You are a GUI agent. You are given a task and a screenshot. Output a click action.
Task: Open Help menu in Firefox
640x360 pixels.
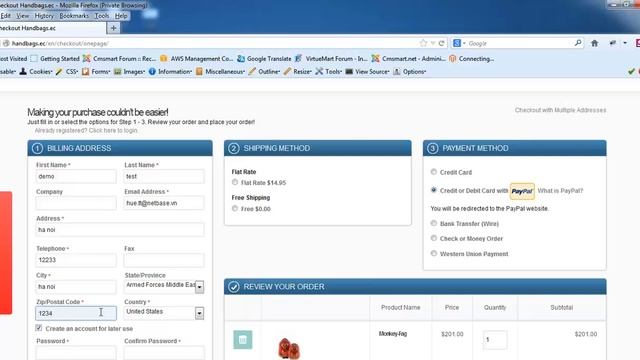point(121,16)
